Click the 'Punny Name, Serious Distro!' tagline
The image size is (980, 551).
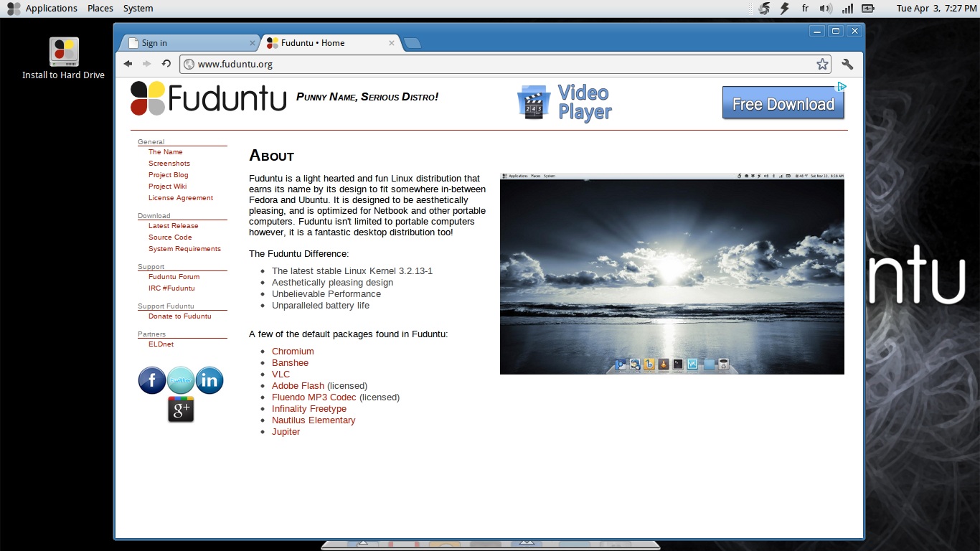367,97
